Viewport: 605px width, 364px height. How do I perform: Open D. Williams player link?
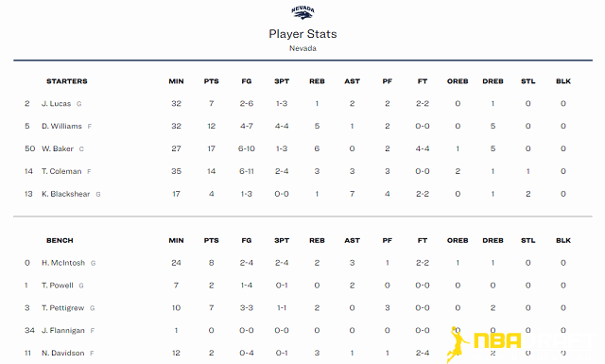pos(61,127)
